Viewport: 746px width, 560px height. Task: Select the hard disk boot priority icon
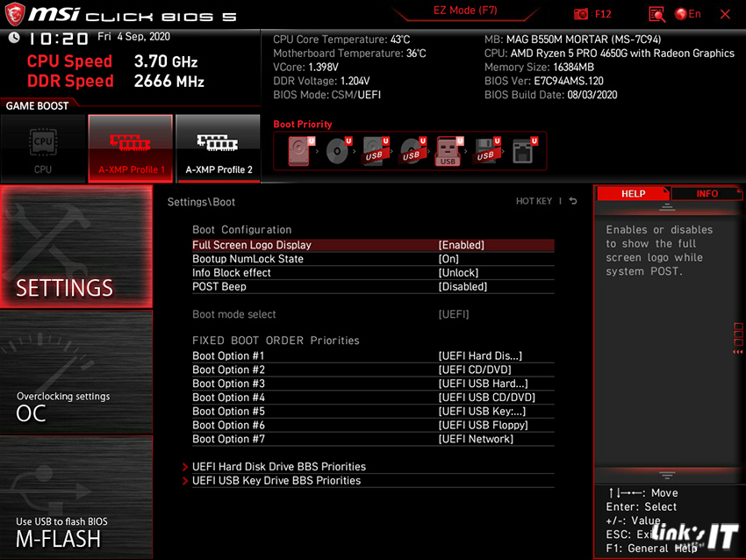(x=299, y=151)
